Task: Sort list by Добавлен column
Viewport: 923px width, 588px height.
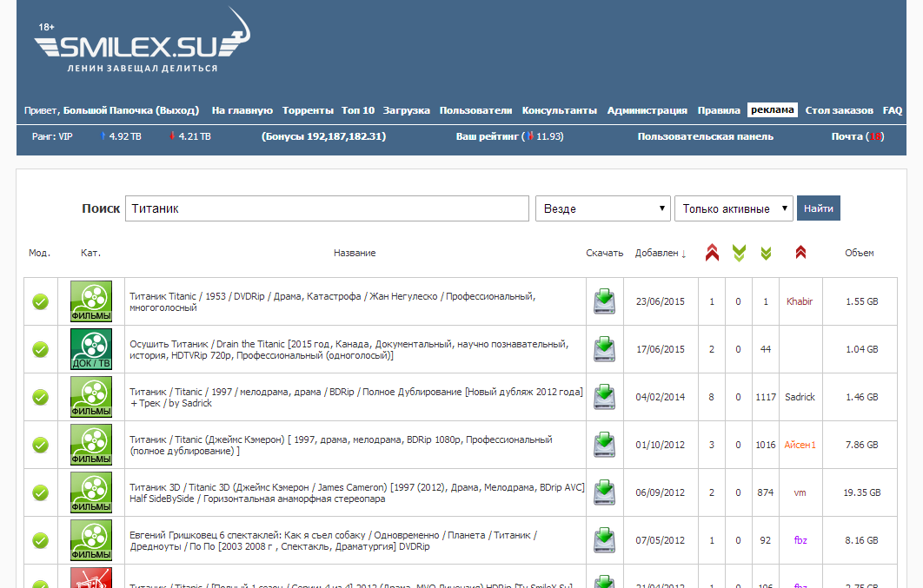Action: tap(656, 253)
